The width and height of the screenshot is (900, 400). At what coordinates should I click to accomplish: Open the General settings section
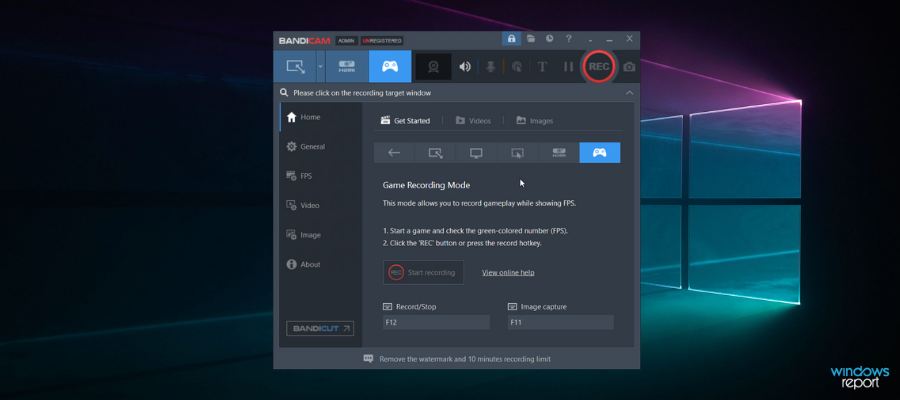pos(320,146)
